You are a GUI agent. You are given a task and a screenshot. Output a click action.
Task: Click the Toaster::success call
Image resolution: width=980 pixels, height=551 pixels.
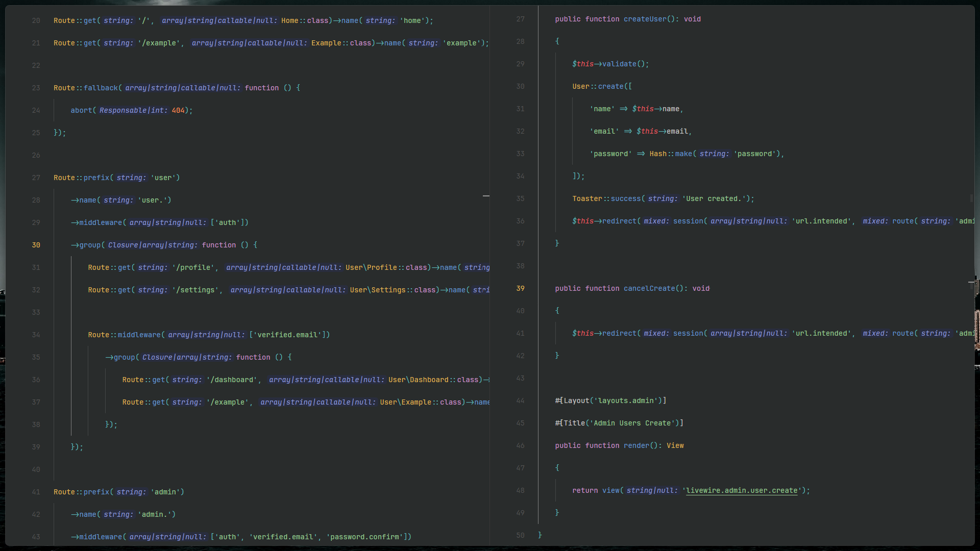tap(607, 198)
